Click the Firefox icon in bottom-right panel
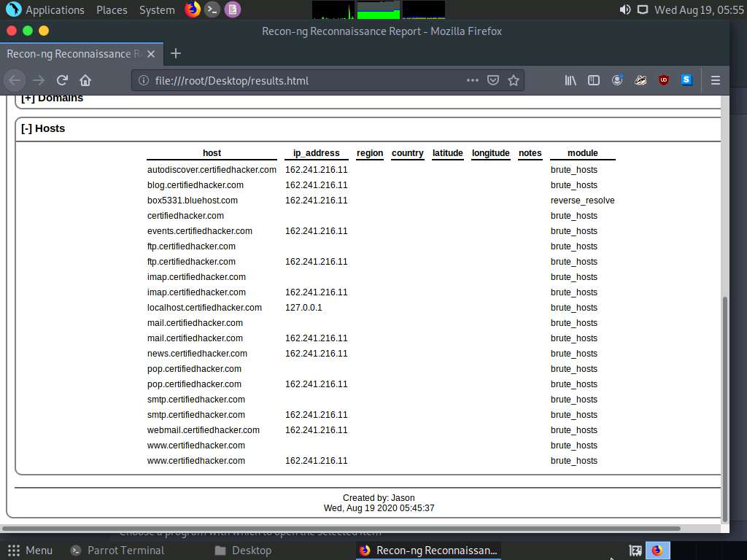 657,551
